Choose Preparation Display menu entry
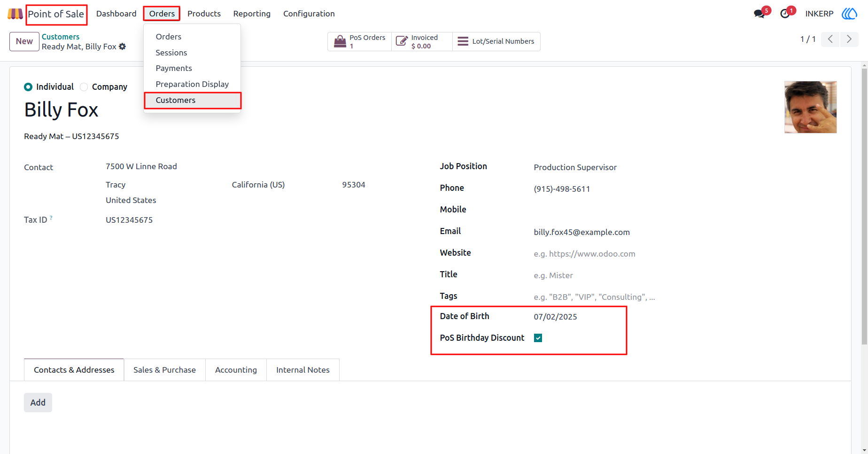868x454 pixels. (192, 84)
